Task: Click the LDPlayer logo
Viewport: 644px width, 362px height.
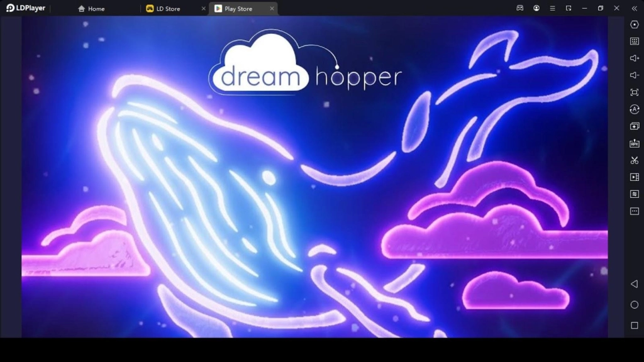Action: [25, 8]
